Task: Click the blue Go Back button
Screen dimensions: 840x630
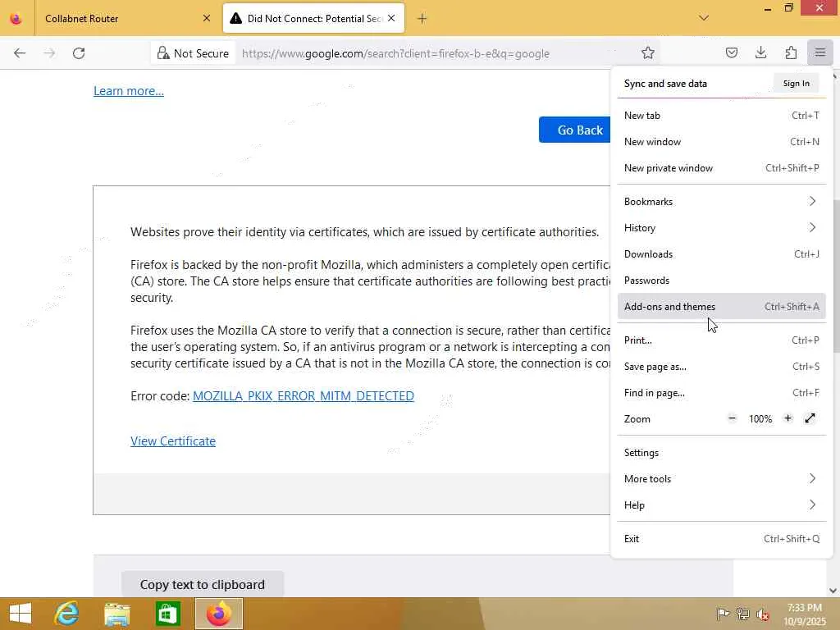Action: [575, 130]
